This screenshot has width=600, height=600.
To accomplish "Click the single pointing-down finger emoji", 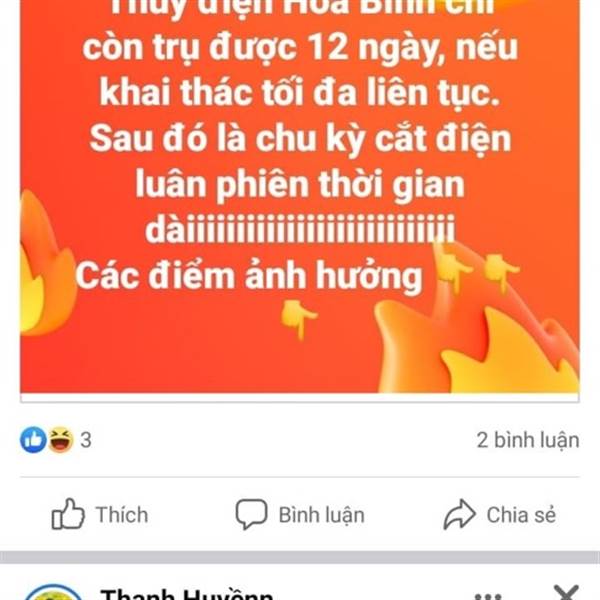I will coord(298,318).
